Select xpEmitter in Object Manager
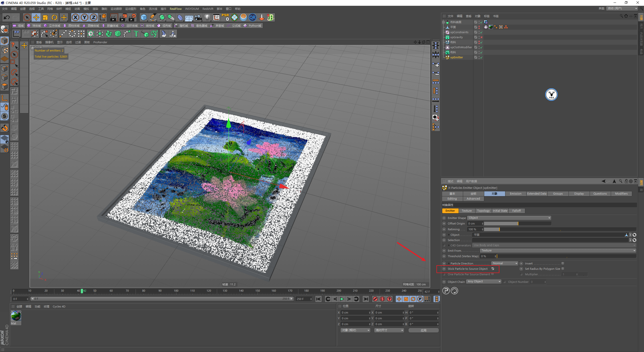This screenshot has height=352, width=644. [456, 57]
